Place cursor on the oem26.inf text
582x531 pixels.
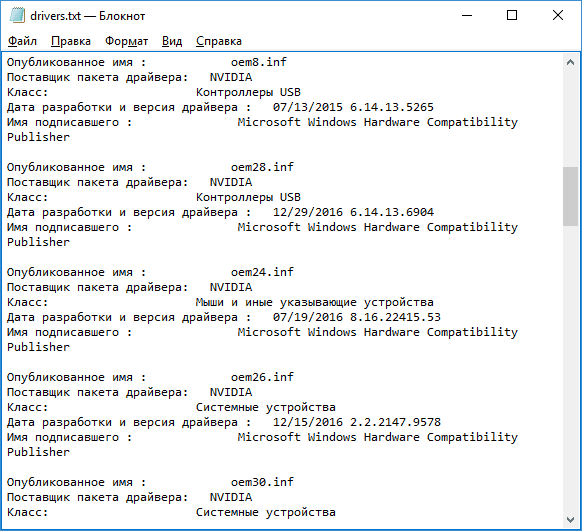pos(262,377)
